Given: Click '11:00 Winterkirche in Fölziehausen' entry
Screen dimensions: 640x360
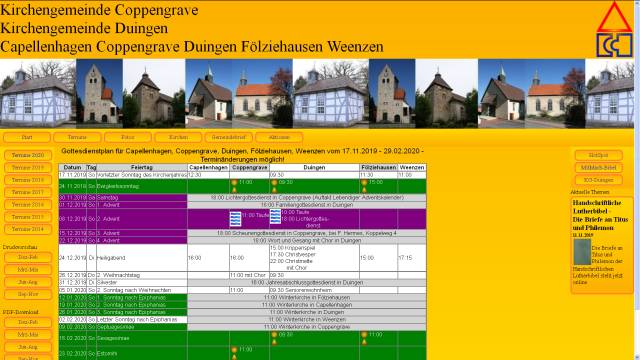Looking at the screenshot, I should coord(307,297).
